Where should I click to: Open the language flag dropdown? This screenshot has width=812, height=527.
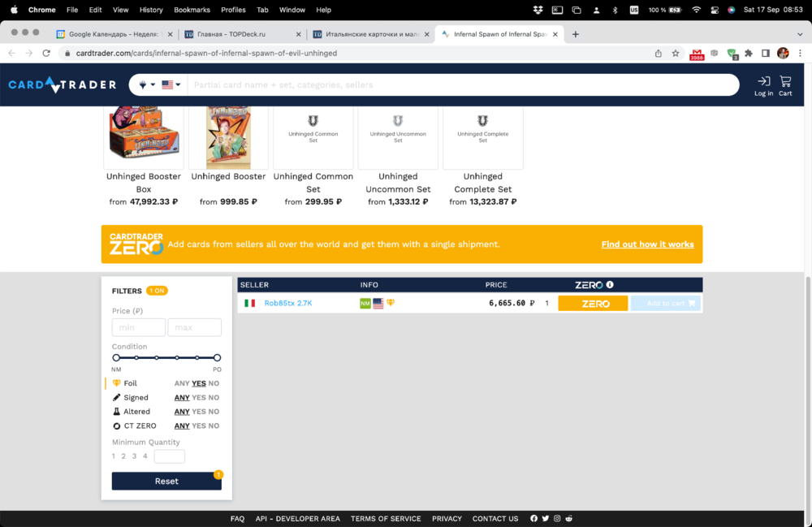(x=168, y=84)
